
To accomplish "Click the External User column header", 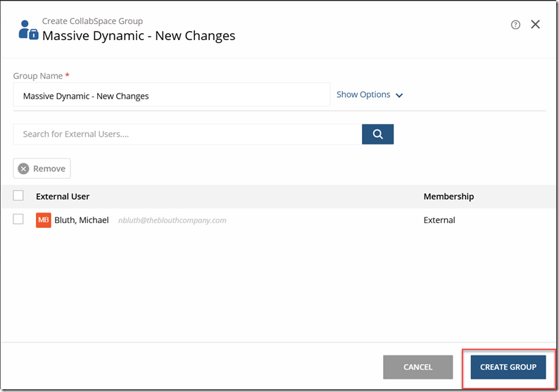I will click(x=63, y=196).
